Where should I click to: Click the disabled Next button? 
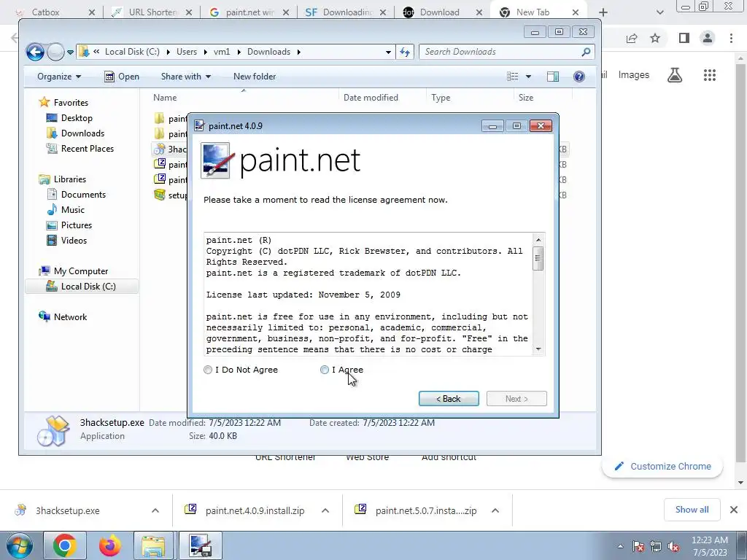click(516, 399)
